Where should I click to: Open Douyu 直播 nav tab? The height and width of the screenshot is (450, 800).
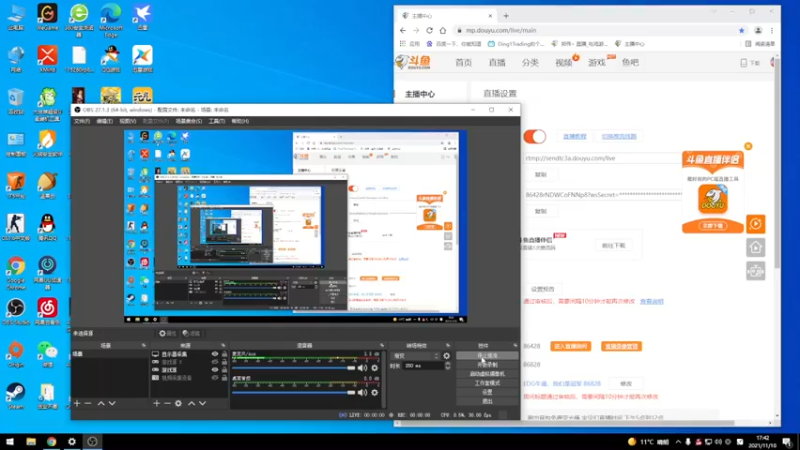(497, 63)
